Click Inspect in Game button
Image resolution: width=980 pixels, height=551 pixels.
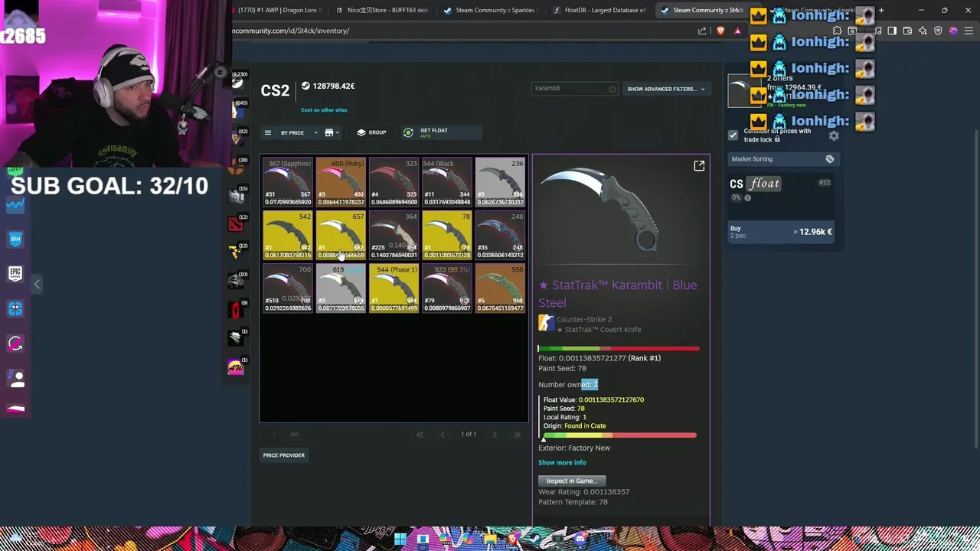(x=571, y=481)
